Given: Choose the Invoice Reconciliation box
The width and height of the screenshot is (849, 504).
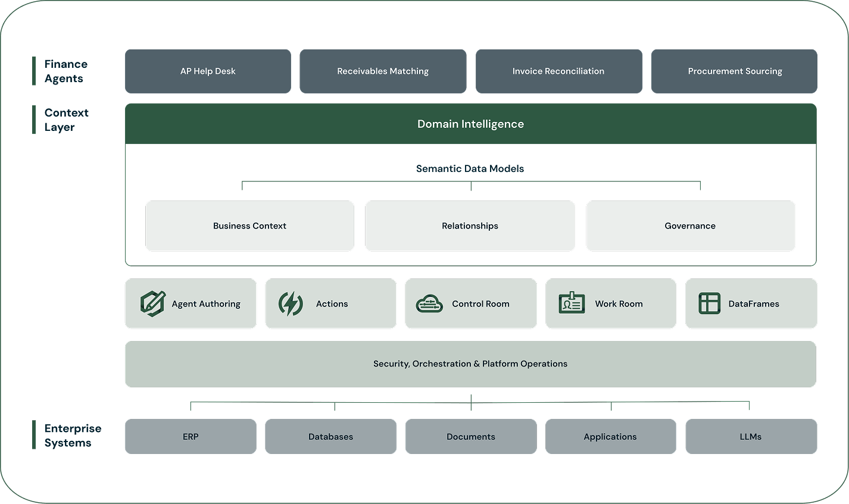Looking at the screenshot, I should (558, 71).
